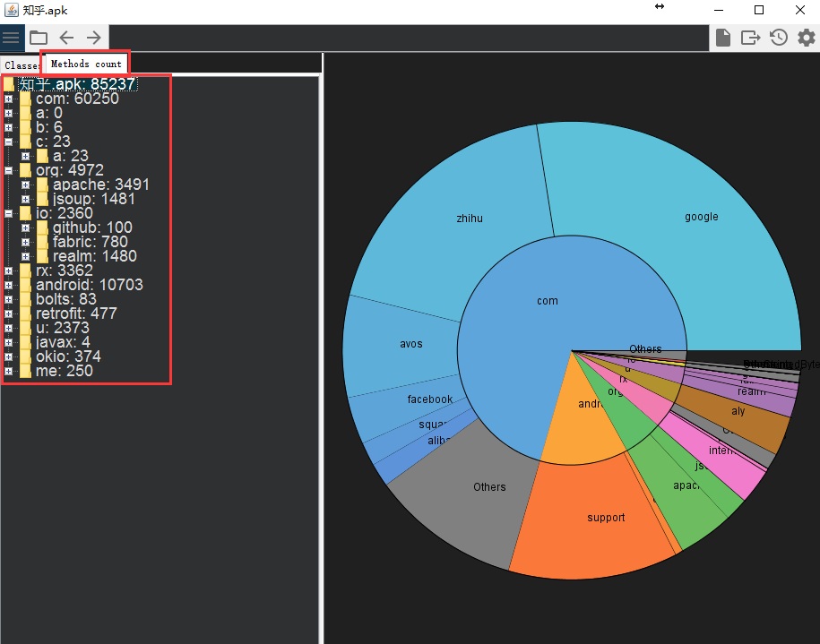Viewport: 820px width, 644px height.
Task: Go forward with the right arrow
Action: (94, 38)
